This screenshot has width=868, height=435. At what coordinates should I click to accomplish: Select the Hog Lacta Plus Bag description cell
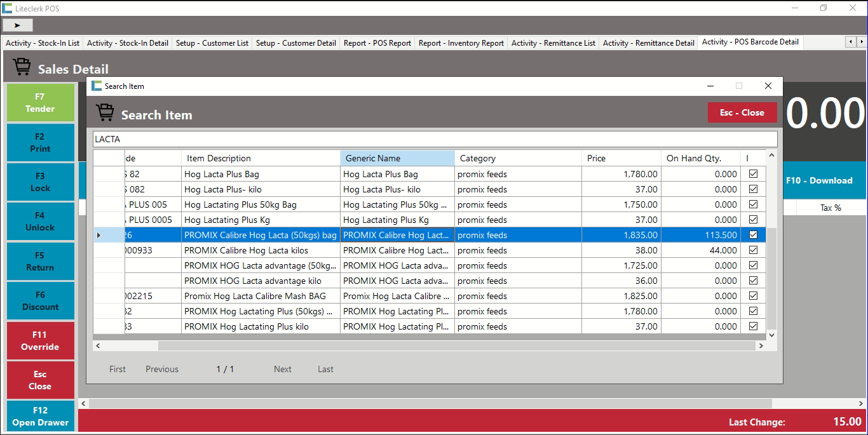click(261, 174)
